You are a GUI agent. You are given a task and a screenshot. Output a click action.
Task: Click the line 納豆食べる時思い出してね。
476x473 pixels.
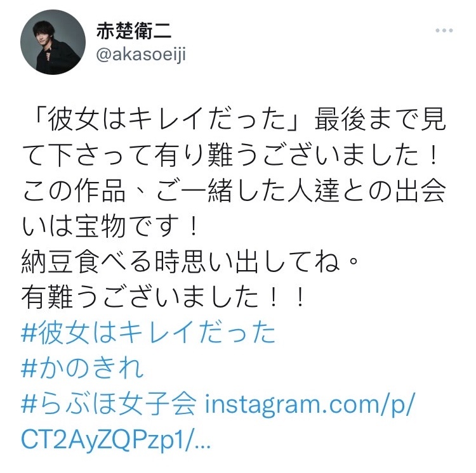click(x=190, y=262)
